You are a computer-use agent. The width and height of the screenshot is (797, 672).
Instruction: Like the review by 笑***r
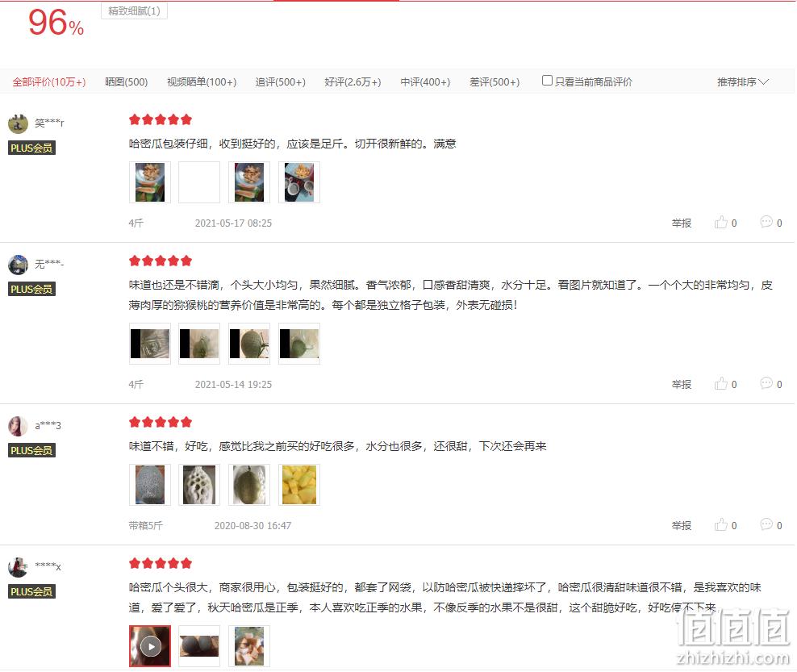pyautogui.click(x=725, y=223)
